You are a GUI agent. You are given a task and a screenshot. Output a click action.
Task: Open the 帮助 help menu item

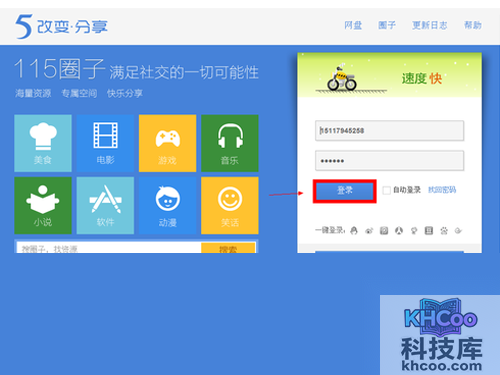[x=473, y=25]
